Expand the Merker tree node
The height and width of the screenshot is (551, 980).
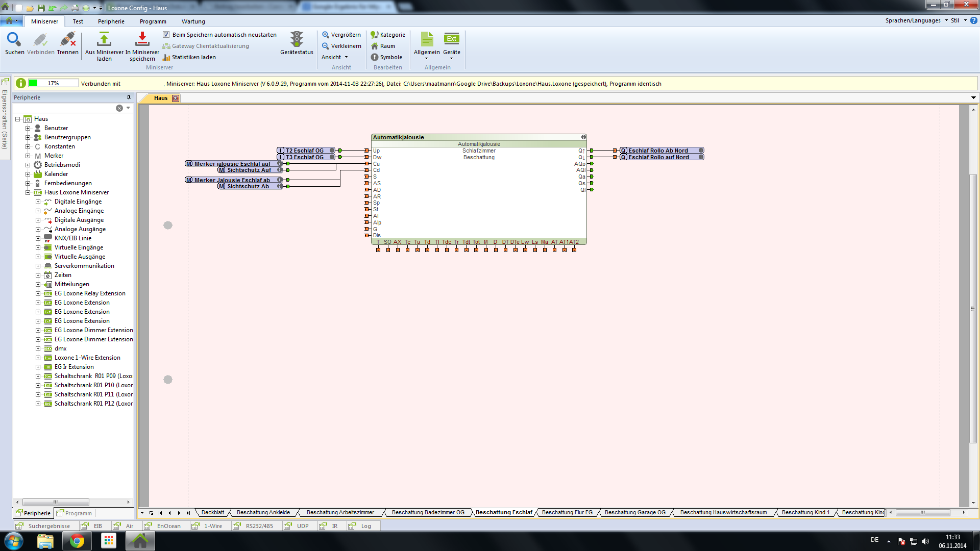28,156
